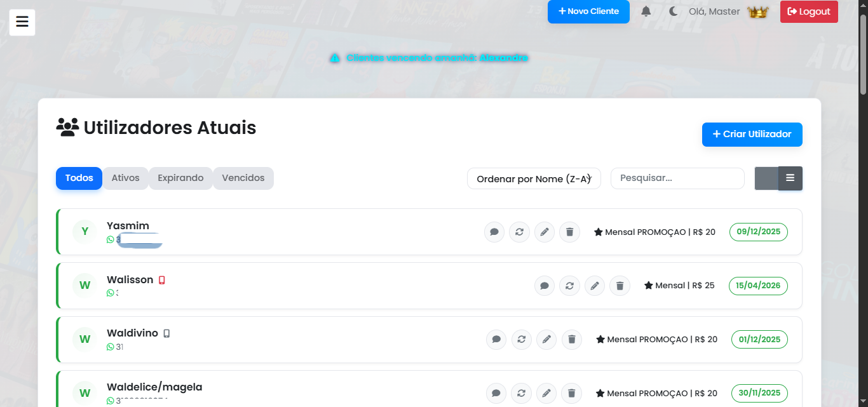Filter by Expirando users tab

pyautogui.click(x=180, y=178)
